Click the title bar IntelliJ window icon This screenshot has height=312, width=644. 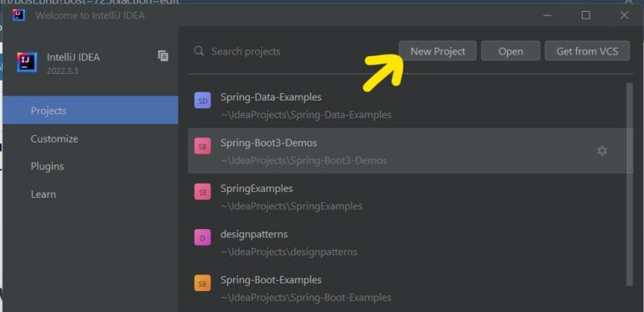[19, 15]
